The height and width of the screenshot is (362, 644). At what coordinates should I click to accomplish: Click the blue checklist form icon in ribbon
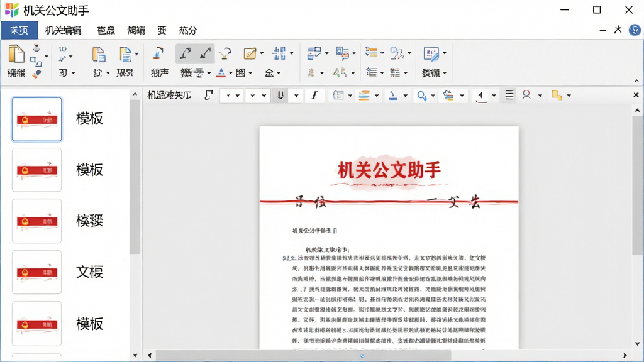[314, 53]
